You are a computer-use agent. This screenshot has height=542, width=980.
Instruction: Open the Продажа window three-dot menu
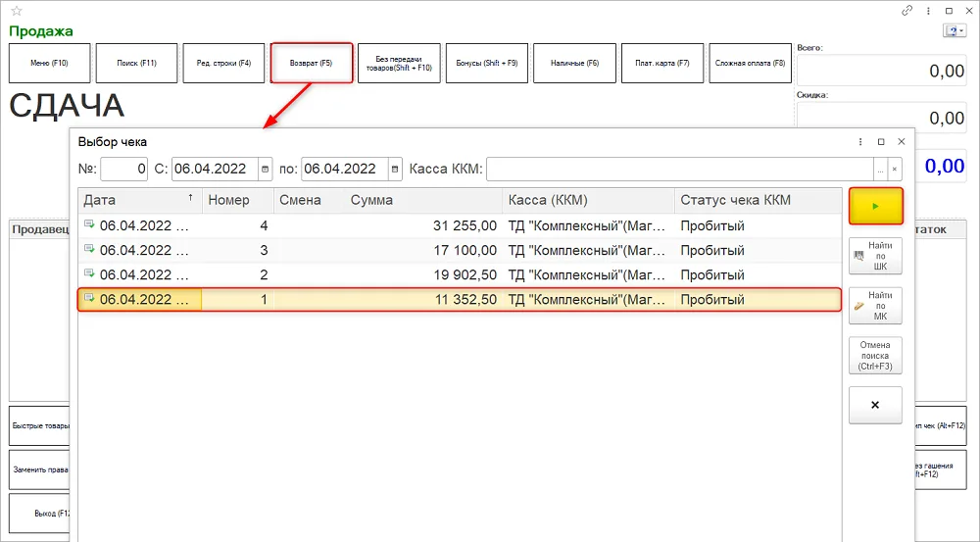[x=929, y=11]
